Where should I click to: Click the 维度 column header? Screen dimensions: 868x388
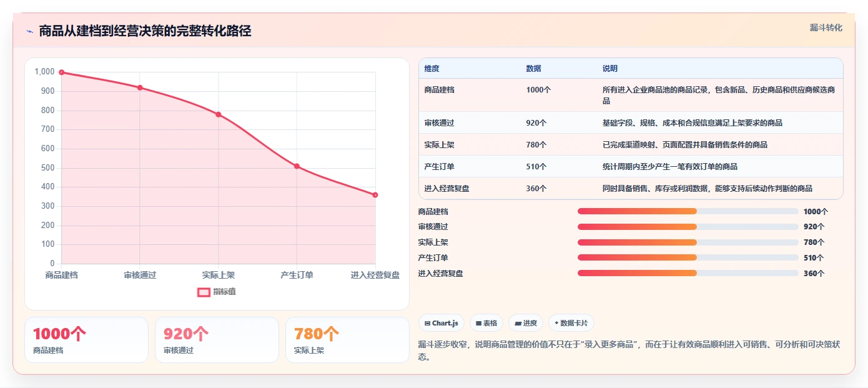tap(432, 69)
